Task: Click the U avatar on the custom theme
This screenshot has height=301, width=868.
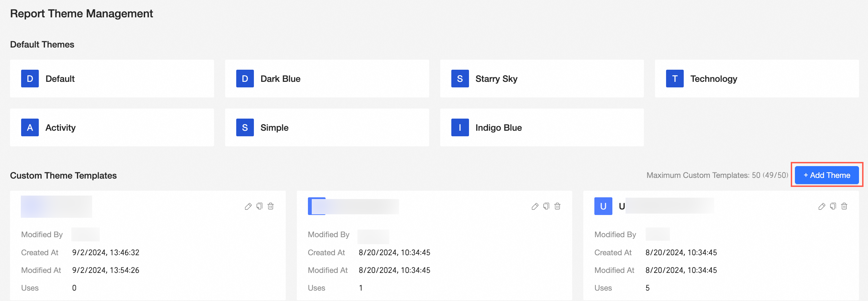Action: [x=603, y=206]
